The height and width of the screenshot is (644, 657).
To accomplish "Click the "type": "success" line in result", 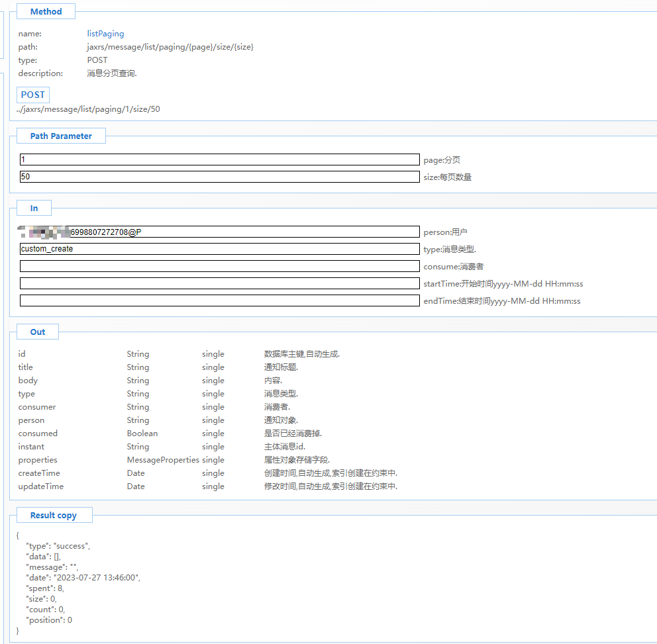I will tap(58, 546).
